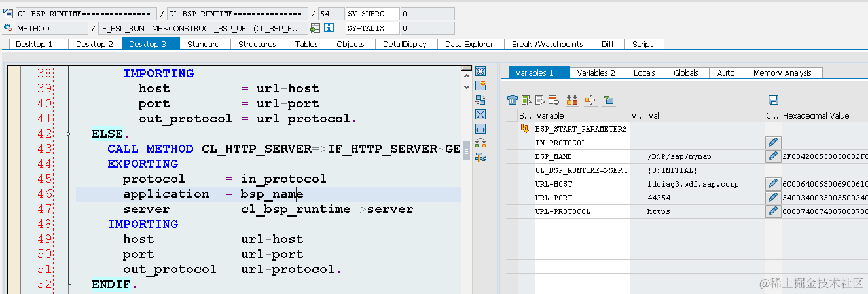Click the exchange tool icon with curved arrows
Screen dimensions: 868x294
pyautogui.click(x=480, y=143)
